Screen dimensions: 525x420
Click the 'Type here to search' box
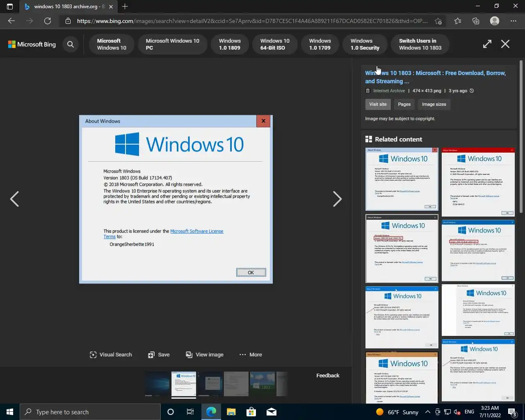pos(90,412)
